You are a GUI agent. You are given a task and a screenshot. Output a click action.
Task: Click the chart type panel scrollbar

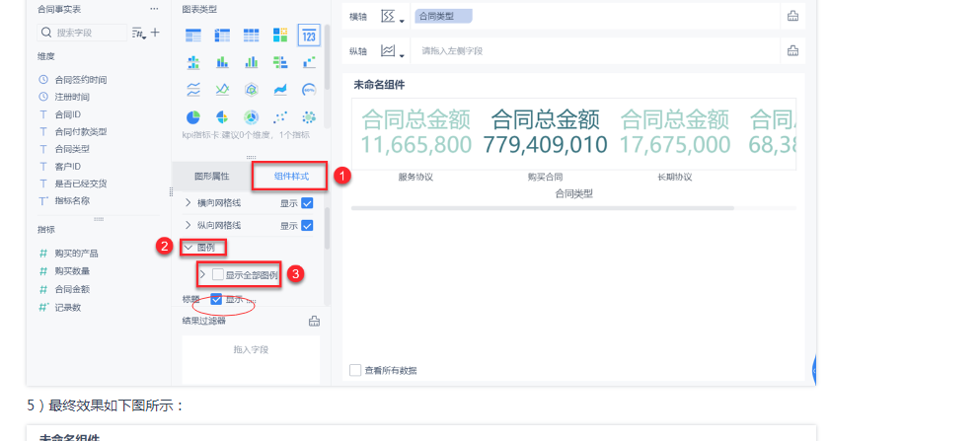(327, 59)
